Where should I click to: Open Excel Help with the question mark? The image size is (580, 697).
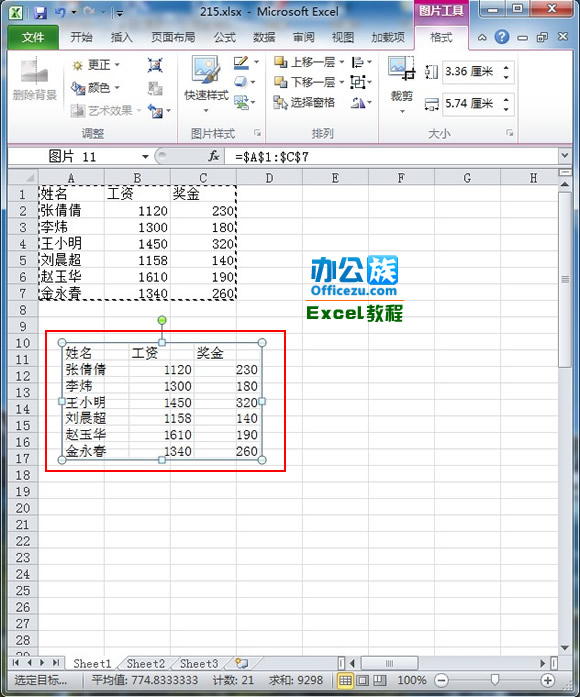point(502,37)
